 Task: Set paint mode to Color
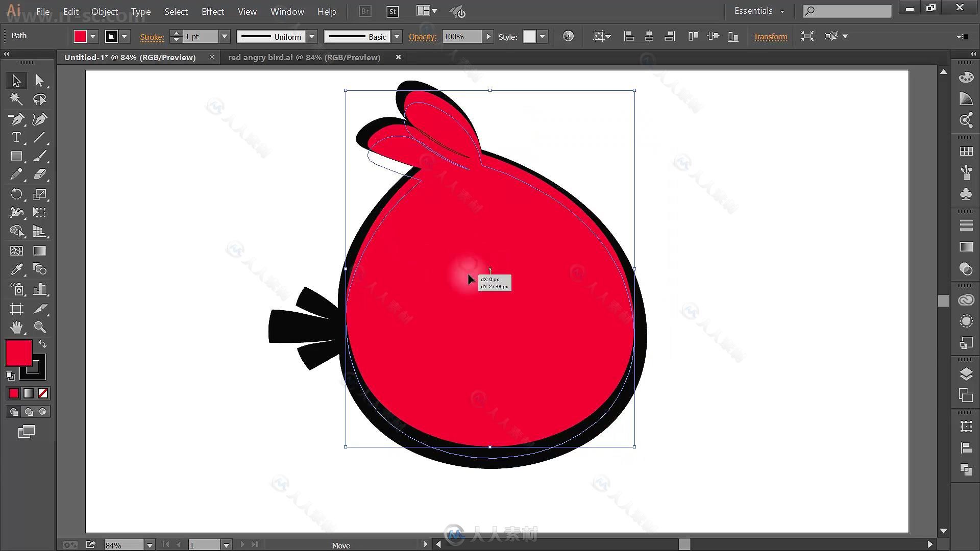[14, 393]
